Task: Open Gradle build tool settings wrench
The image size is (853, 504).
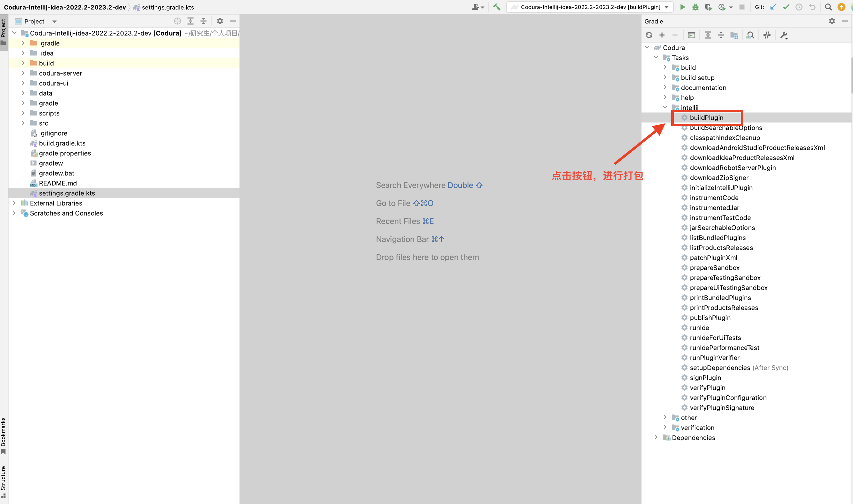Action: tap(784, 35)
